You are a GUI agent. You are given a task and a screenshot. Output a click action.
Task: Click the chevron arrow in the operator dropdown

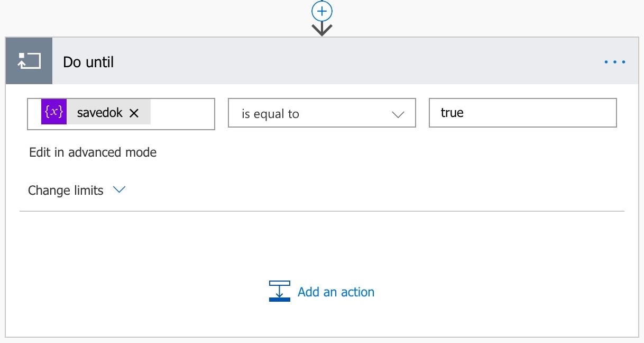coord(398,114)
